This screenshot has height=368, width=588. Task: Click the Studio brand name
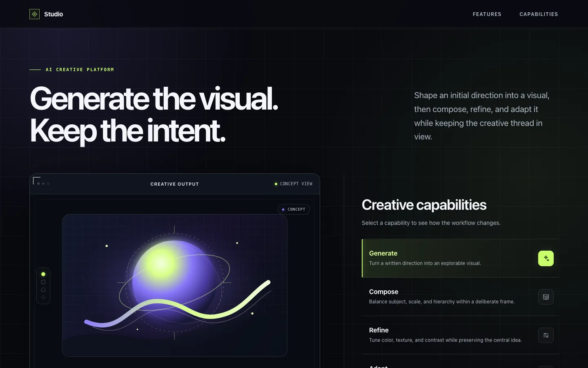click(x=53, y=14)
